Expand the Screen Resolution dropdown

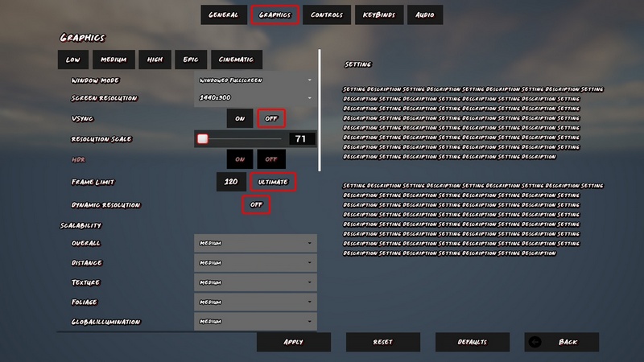[255, 98]
